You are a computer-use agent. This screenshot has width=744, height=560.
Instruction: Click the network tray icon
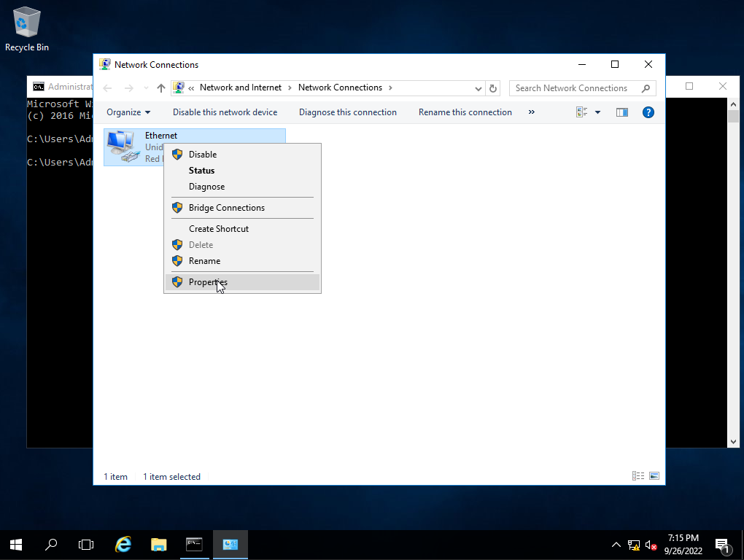coord(633,545)
